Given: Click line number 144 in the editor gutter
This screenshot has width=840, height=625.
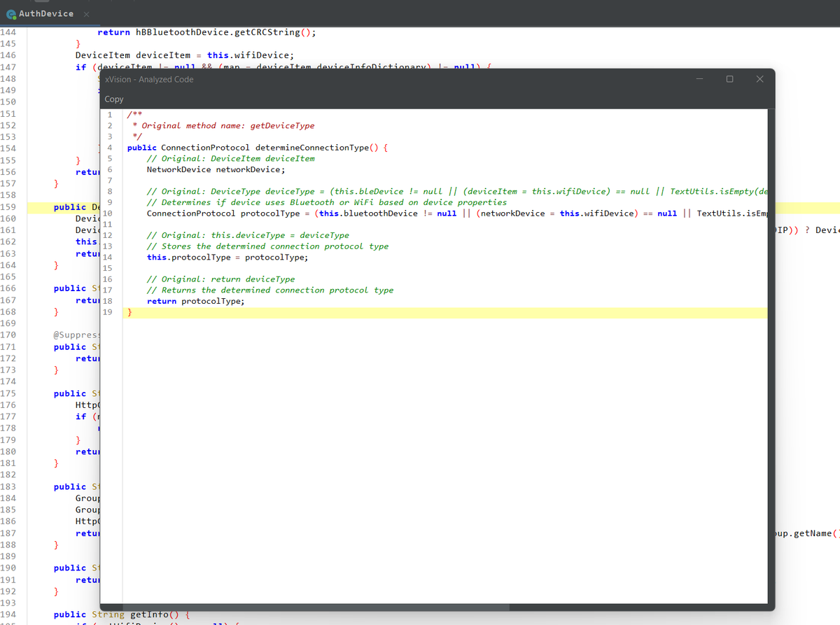Looking at the screenshot, I should (x=8, y=31).
